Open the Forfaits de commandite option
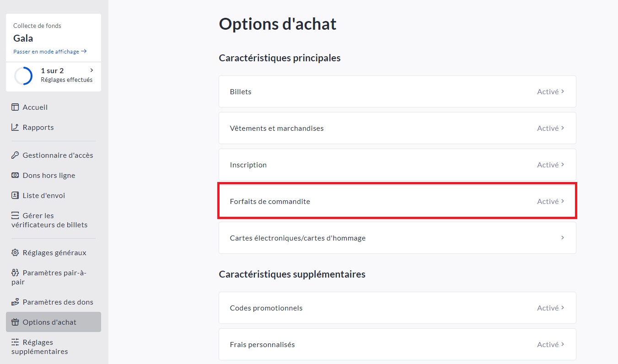The image size is (618, 364). click(x=397, y=201)
